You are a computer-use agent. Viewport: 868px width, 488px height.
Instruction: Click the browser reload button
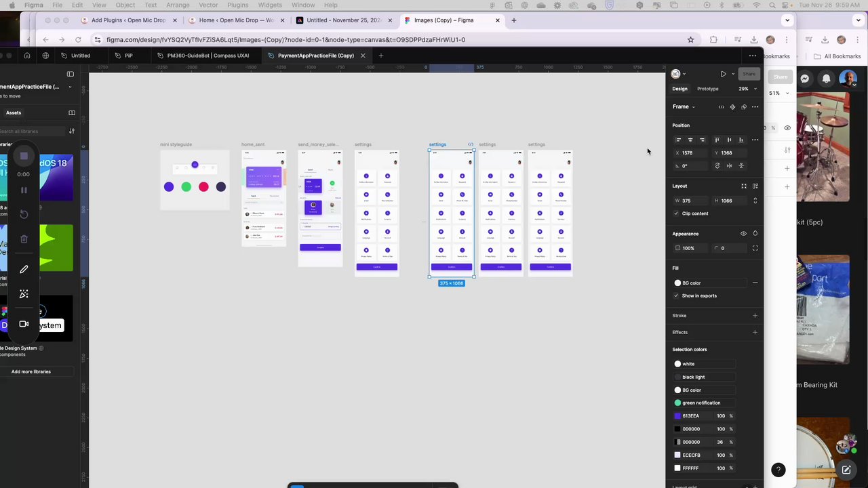(78, 39)
